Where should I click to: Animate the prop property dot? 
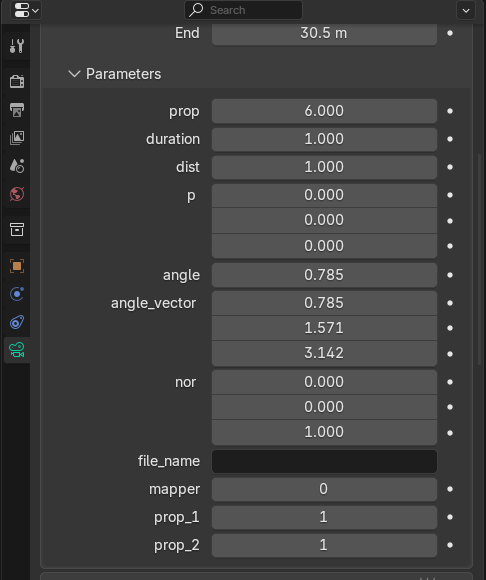(x=450, y=111)
